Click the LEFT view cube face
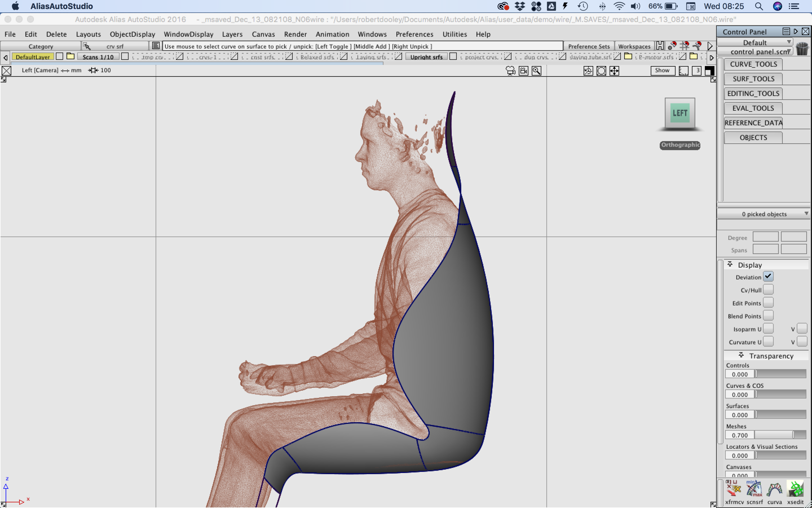The width and height of the screenshot is (812, 508). 680,113
